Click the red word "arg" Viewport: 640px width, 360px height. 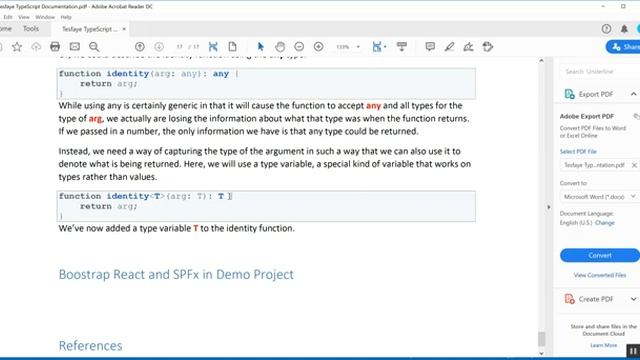click(x=95, y=119)
